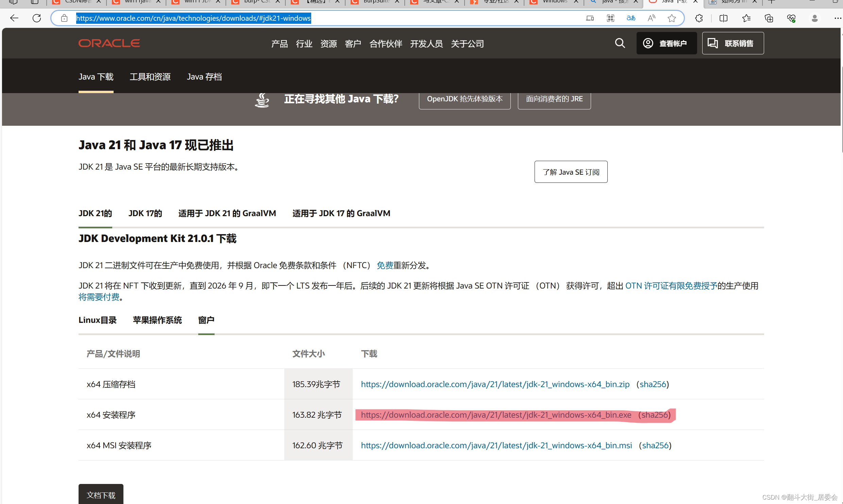Click the 查看帐户 button

tap(666, 43)
